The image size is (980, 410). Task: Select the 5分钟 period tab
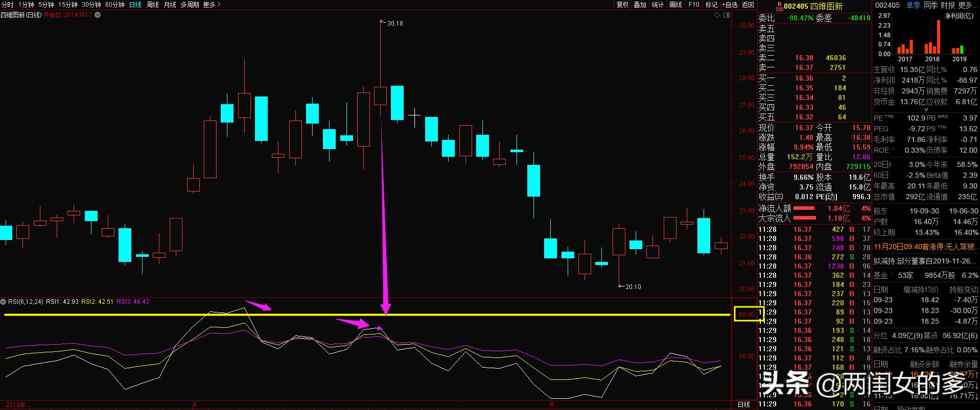[x=46, y=5]
